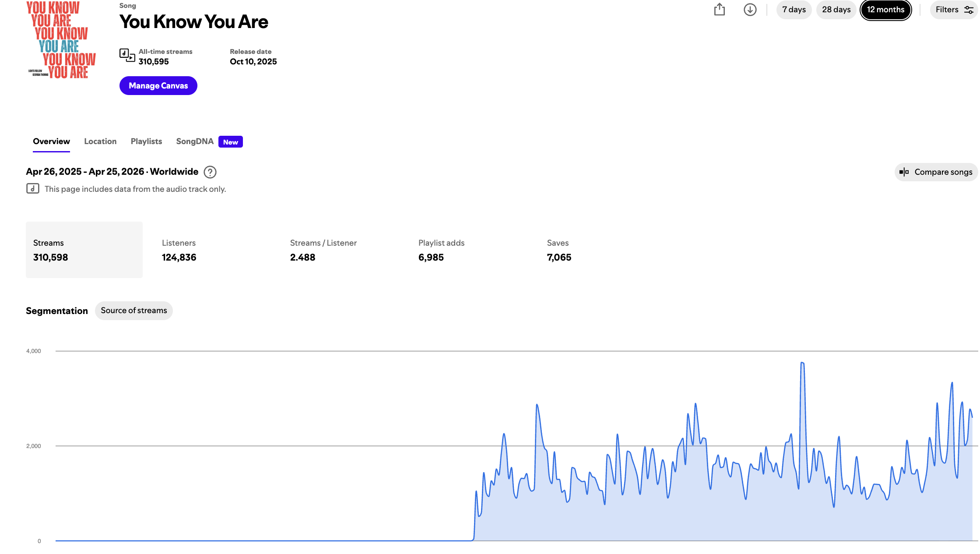Click the share icon

point(719,10)
